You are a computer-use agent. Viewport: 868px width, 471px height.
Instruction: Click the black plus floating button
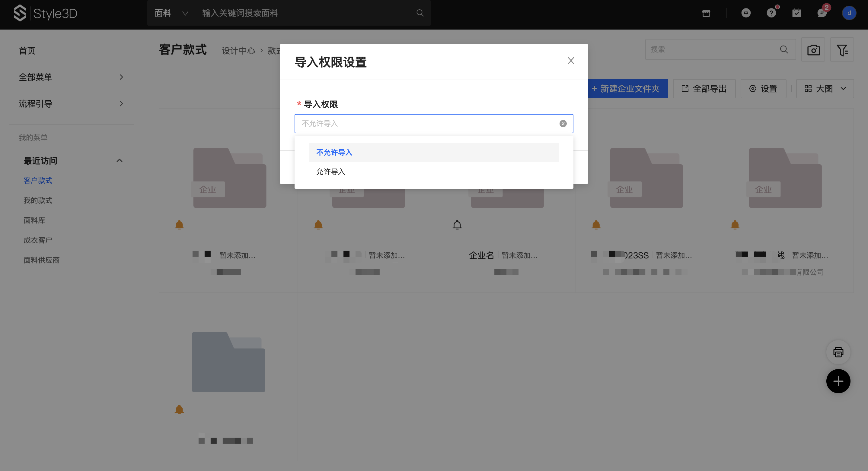[838, 381]
